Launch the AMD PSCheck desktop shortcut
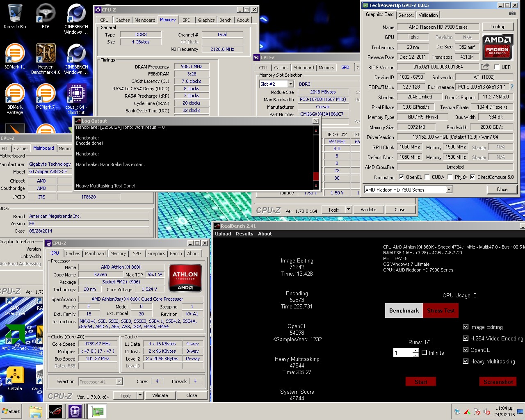This screenshot has width=525, height=420. (15, 337)
